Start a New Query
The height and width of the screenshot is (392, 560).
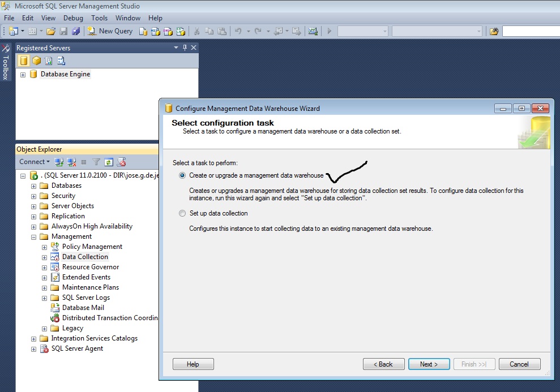pyautogui.click(x=110, y=31)
